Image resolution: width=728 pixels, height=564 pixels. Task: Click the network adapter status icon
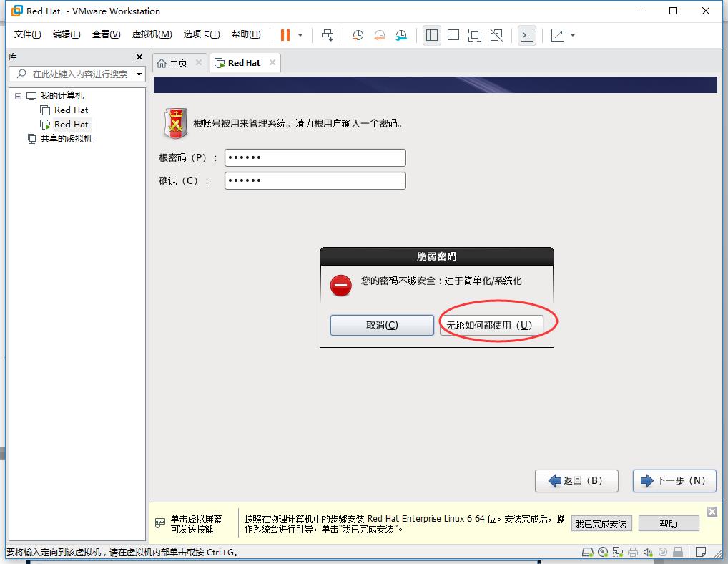tap(618, 552)
